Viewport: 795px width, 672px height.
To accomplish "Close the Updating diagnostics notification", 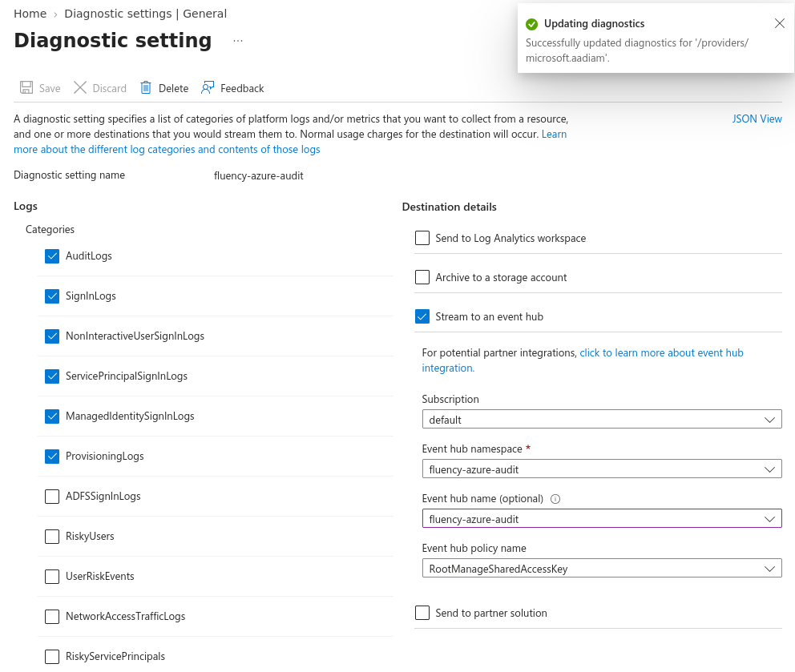I will point(779,23).
